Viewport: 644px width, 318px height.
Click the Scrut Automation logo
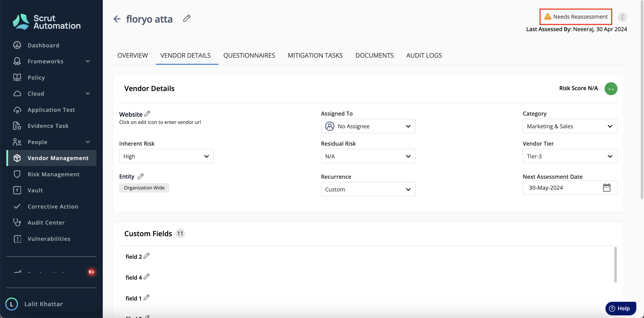click(47, 22)
